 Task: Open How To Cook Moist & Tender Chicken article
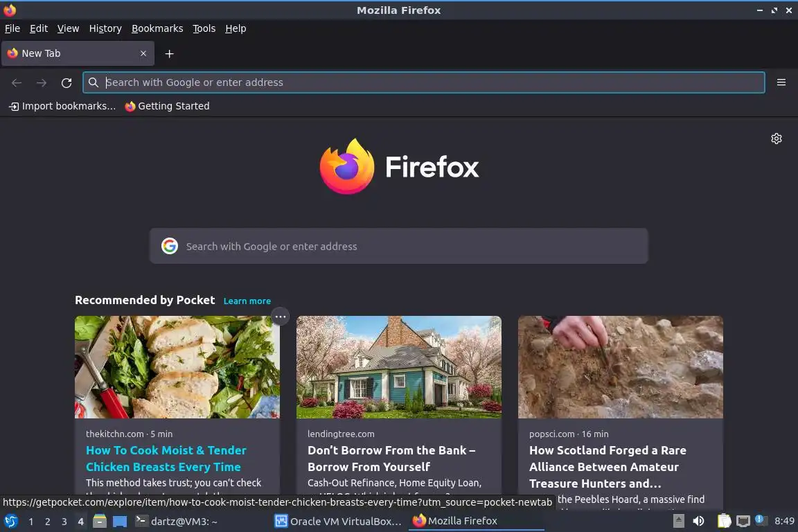pos(166,458)
